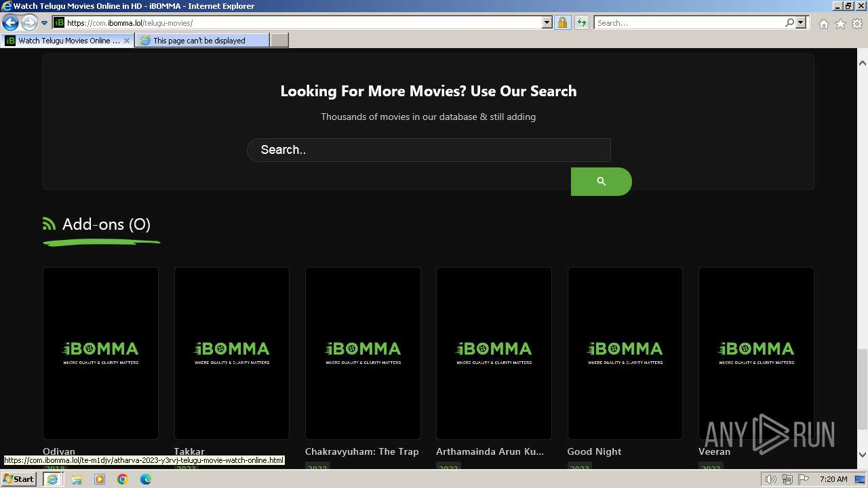Open Internet Explorer from the taskbar
The image size is (868, 488).
[52, 479]
